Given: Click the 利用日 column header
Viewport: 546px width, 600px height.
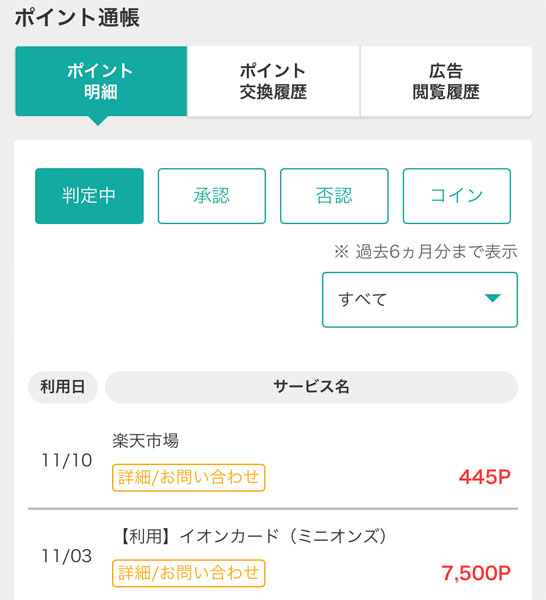Looking at the screenshot, I should tap(63, 387).
